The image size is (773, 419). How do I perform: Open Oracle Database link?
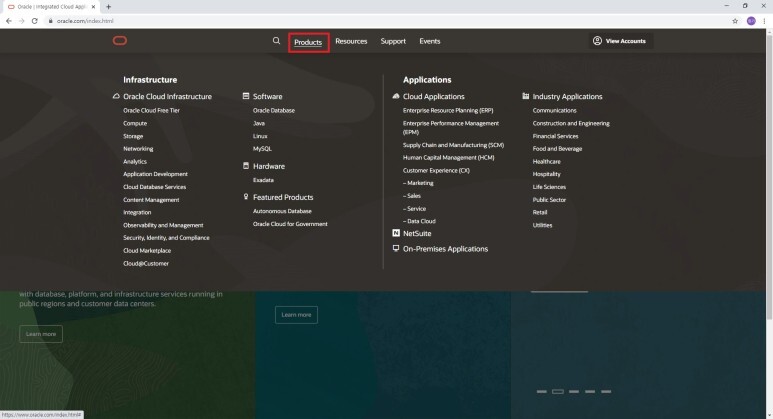tap(274, 110)
